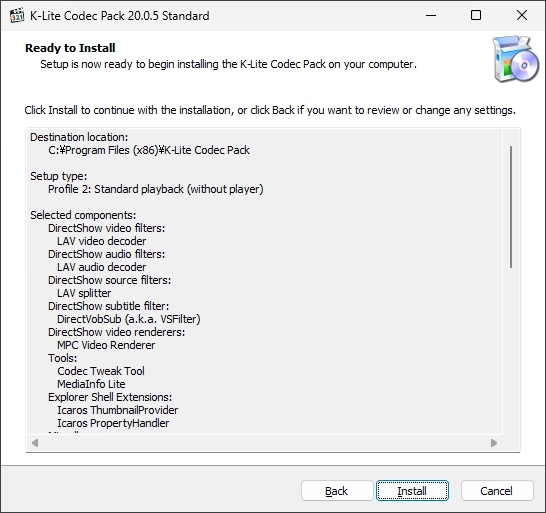
Task: Click 'DirectVobSub (a.k.a. VSFilter)' entry
Action: (x=129, y=319)
